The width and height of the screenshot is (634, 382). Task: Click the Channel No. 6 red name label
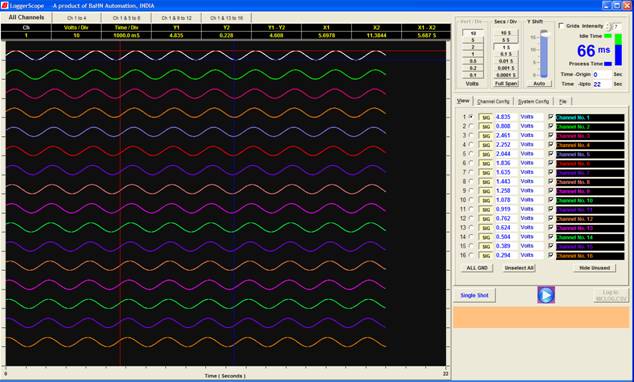pos(590,164)
